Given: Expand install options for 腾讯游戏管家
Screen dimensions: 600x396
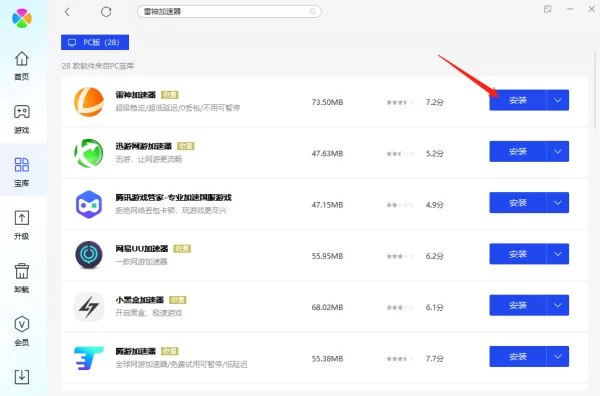Looking at the screenshot, I should click(x=558, y=203).
